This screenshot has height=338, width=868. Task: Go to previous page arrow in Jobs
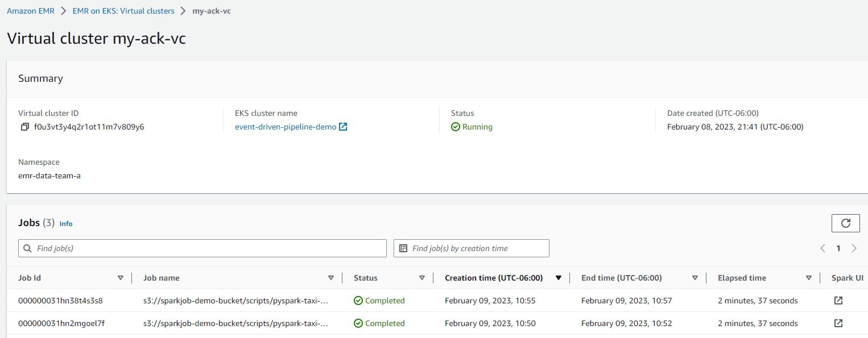click(822, 248)
